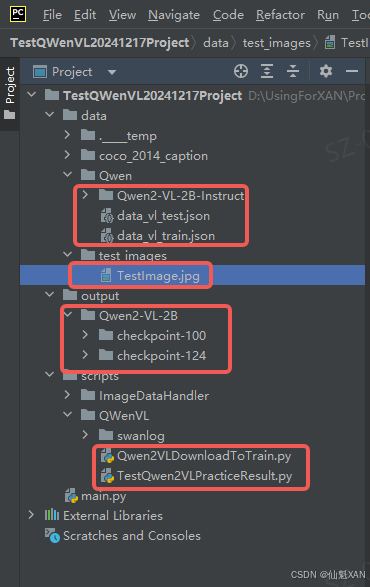The height and width of the screenshot is (587, 370).
Task: Select the TestImage.jpg tree row
Action: [192, 275]
